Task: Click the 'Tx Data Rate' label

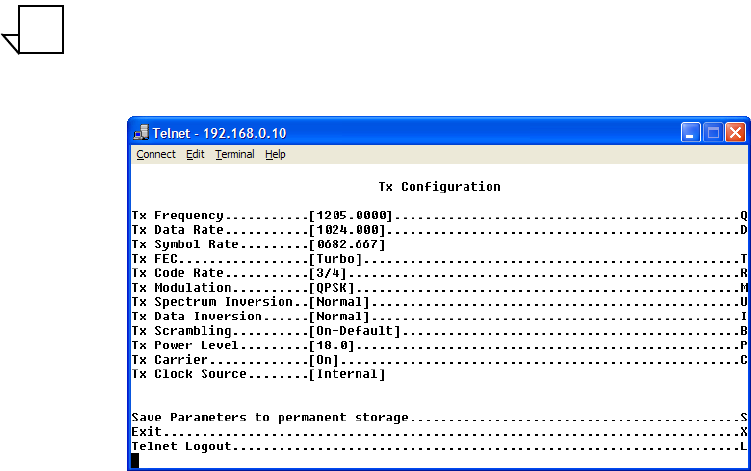Action: pyautogui.click(x=178, y=230)
